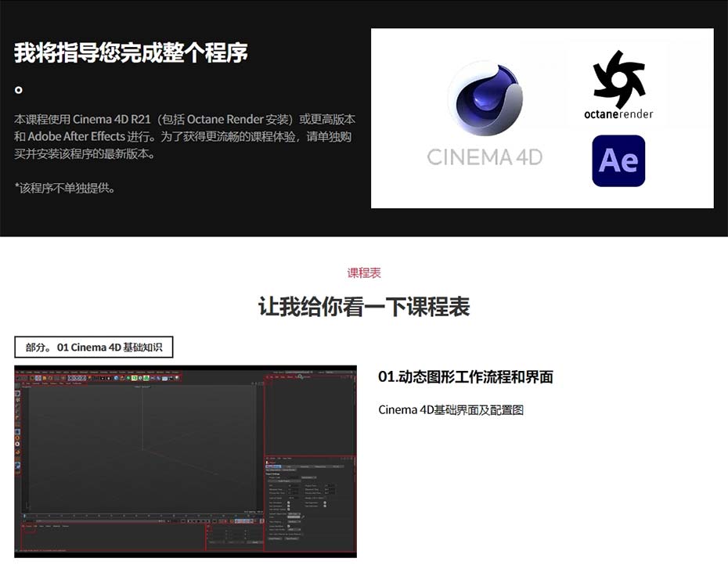Viewport: 728px width, 569px height.
Task: Click the red 课程表 section label
Action: [x=364, y=273]
